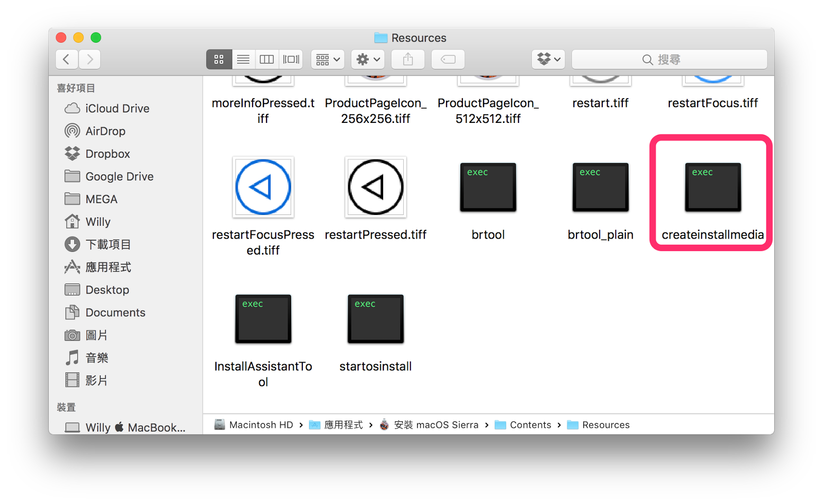Select Desktop in sidebar
Viewport: 823px width, 504px height.
[97, 290]
